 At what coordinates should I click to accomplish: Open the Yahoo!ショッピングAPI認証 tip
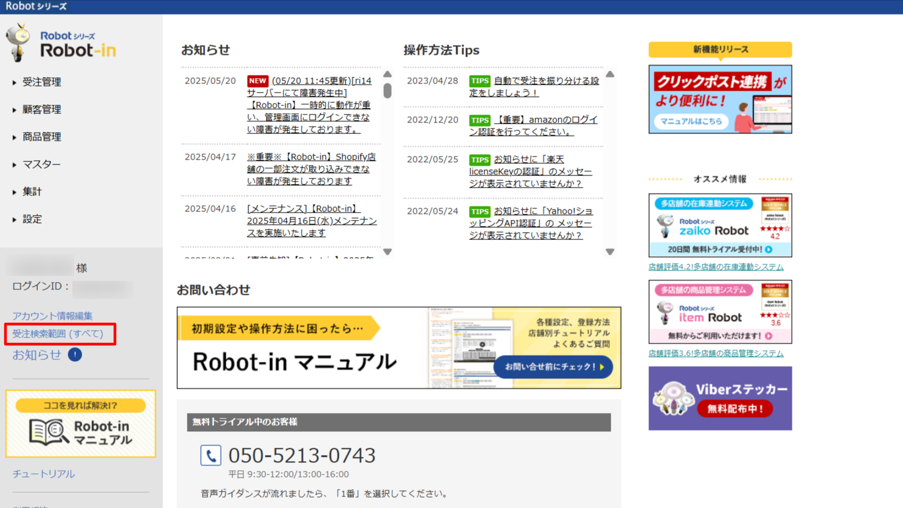[531, 223]
